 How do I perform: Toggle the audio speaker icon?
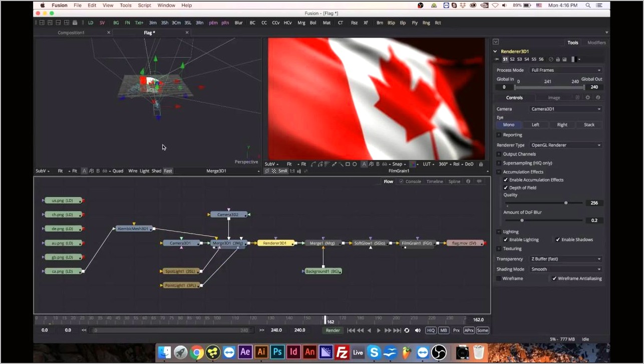pyautogui.click(x=418, y=330)
